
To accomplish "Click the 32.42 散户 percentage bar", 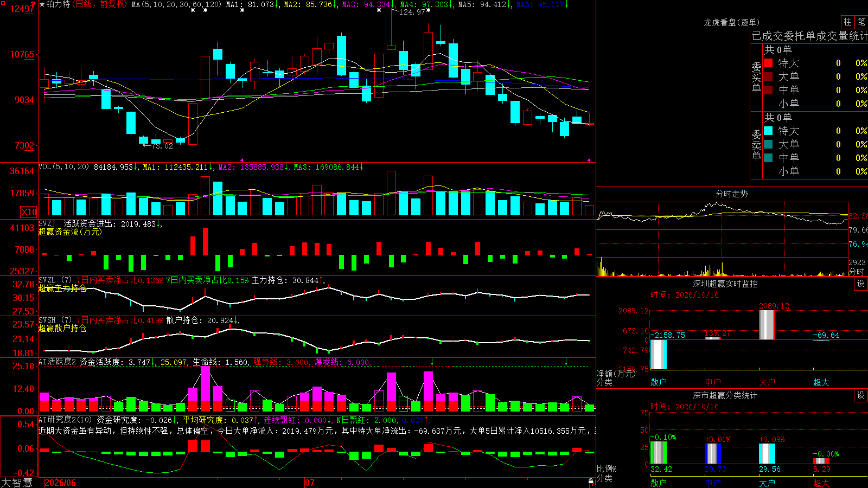I will coord(658,453).
